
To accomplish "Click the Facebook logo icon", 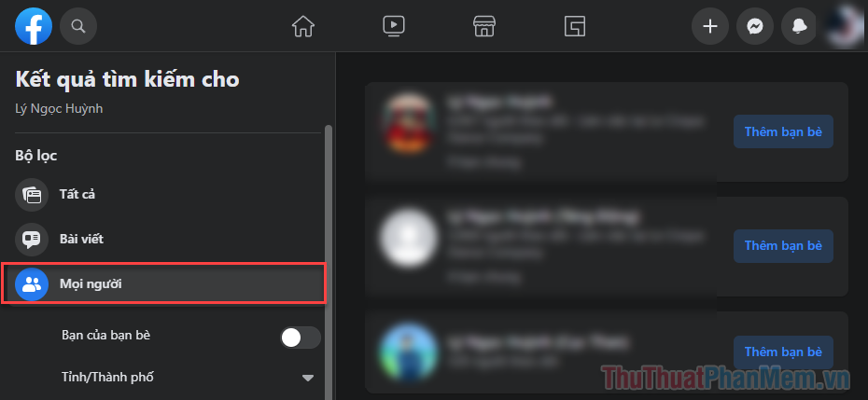I will 34,26.
